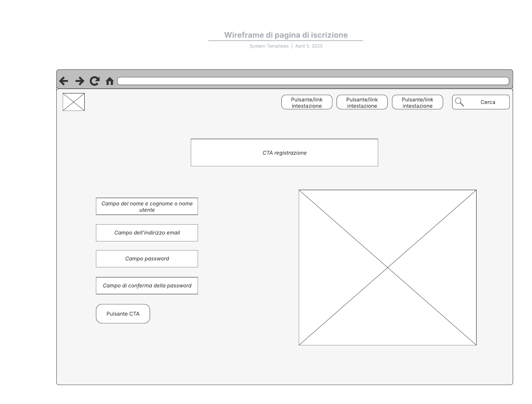Click Campo del nome e cognome field
Image resolution: width=532 pixels, height=404 pixels.
[x=147, y=206]
